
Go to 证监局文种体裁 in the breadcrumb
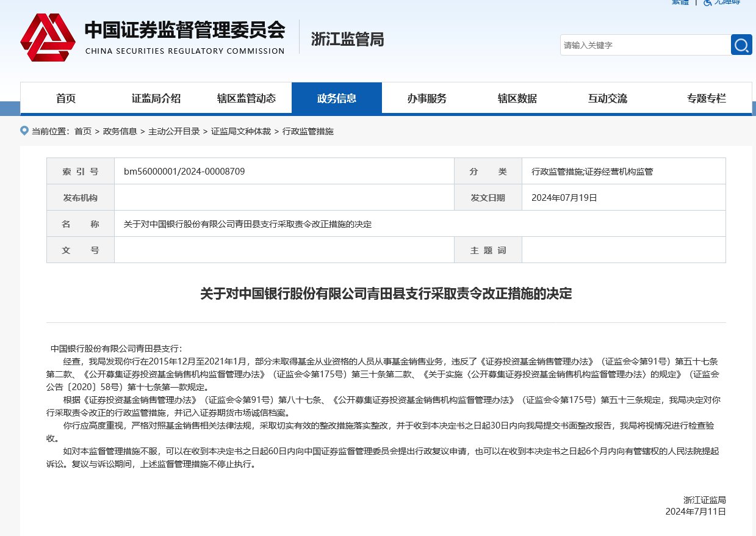pos(241,131)
